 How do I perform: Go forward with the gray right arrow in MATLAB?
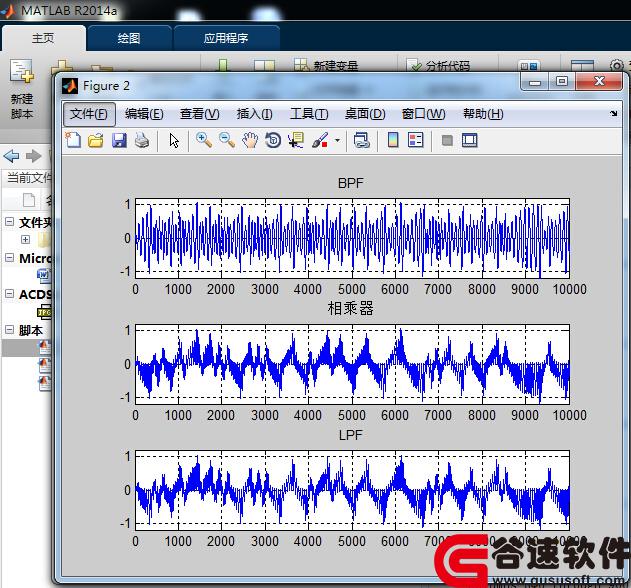tap(33, 156)
